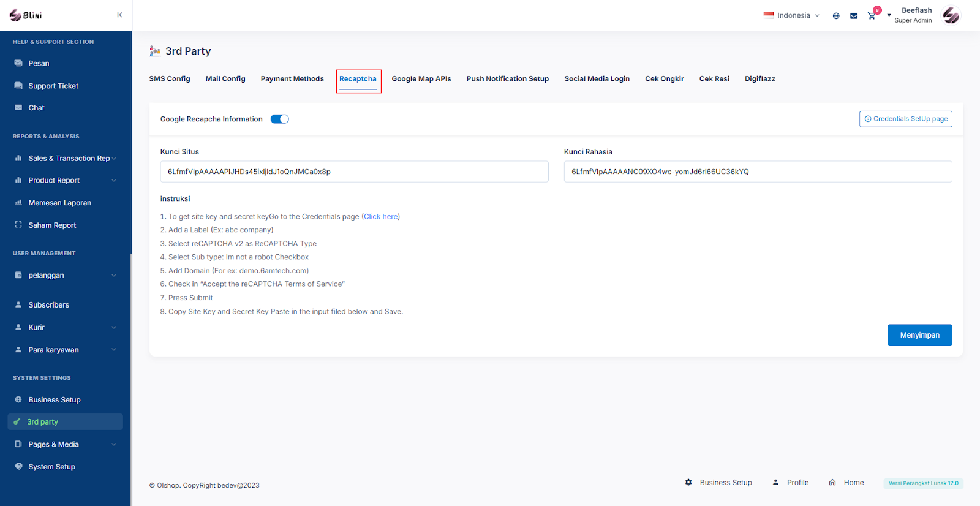Click the footer Business Setup link
This screenshot has height=506, width=980.
tap(726, 483)
